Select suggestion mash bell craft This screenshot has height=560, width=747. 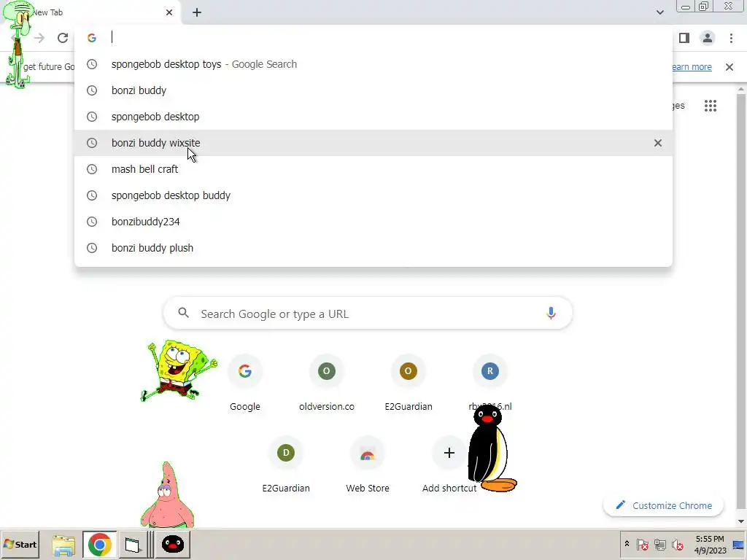click(373, 169)
